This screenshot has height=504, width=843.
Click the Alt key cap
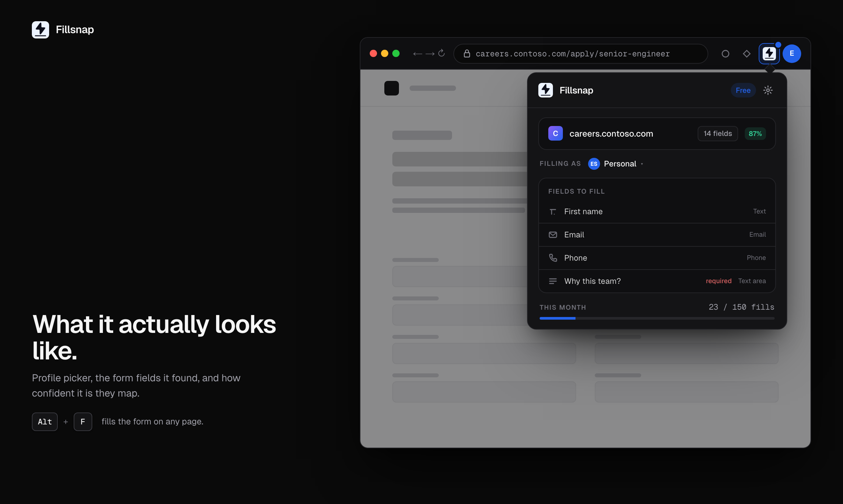(x=45, y=422)
